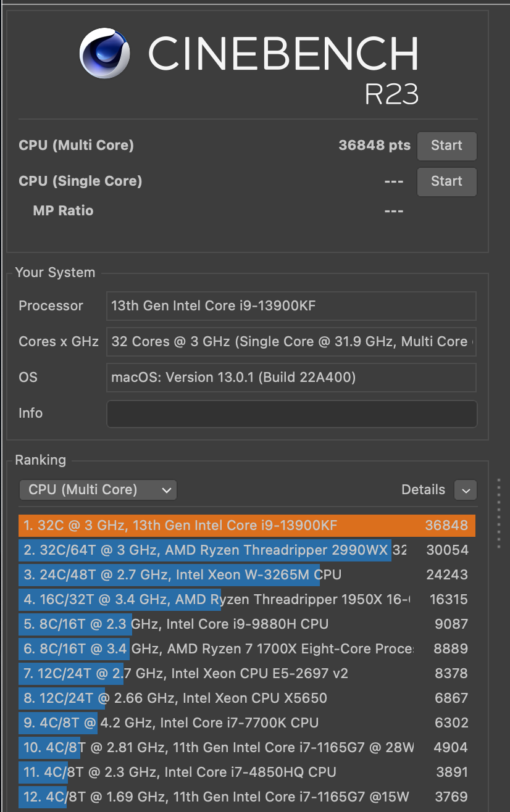This screenshot has width=510, height=812.
Task: Select the highlighted i9-13900KF result entry
Action: tap(247, 525)
